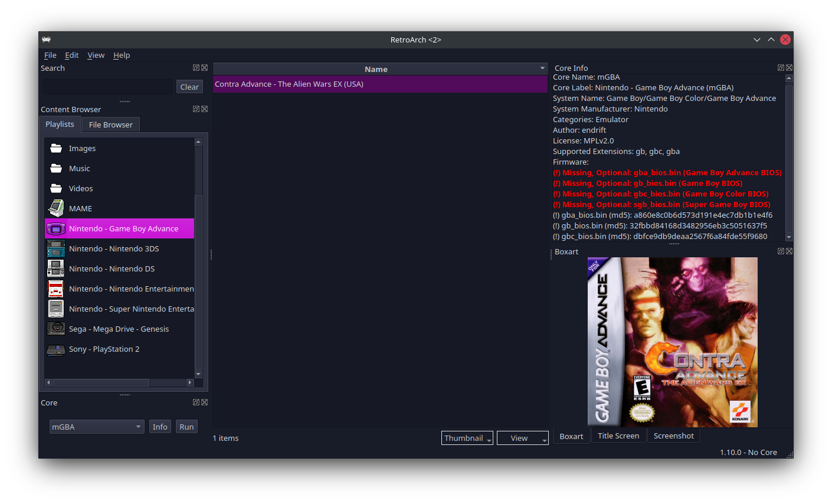Screen dimensions: 832x504
Task: Open the View mode dropdown
Action: (523, 438)
